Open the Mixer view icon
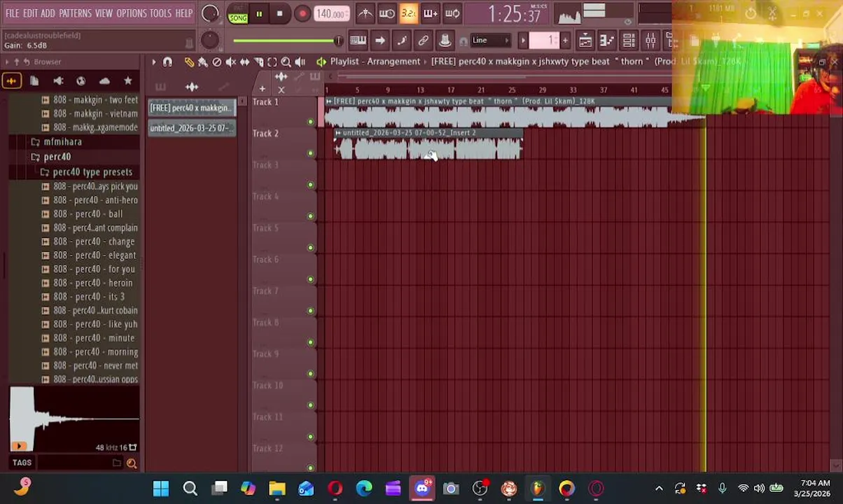 click(x=650, y=41)
